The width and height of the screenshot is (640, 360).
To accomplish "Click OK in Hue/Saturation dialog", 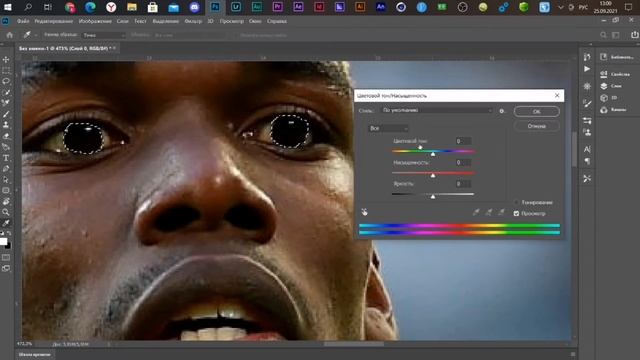I will coord(536,111).
